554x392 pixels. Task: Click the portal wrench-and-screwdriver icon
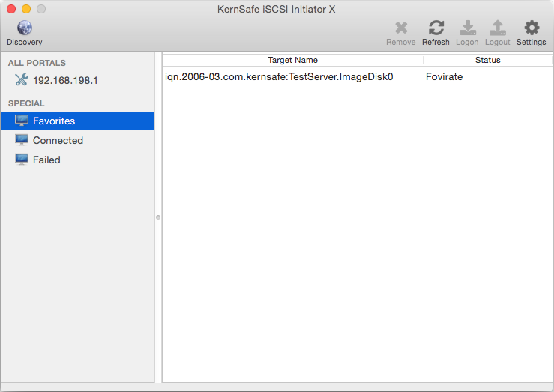tap(22, 79)
